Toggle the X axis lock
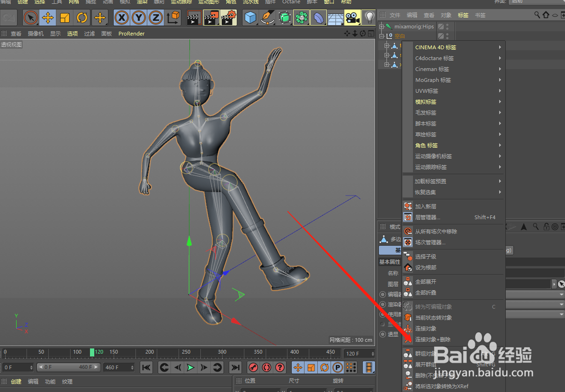The height and width of the screenshot is (392, 565). coord(122,18)
